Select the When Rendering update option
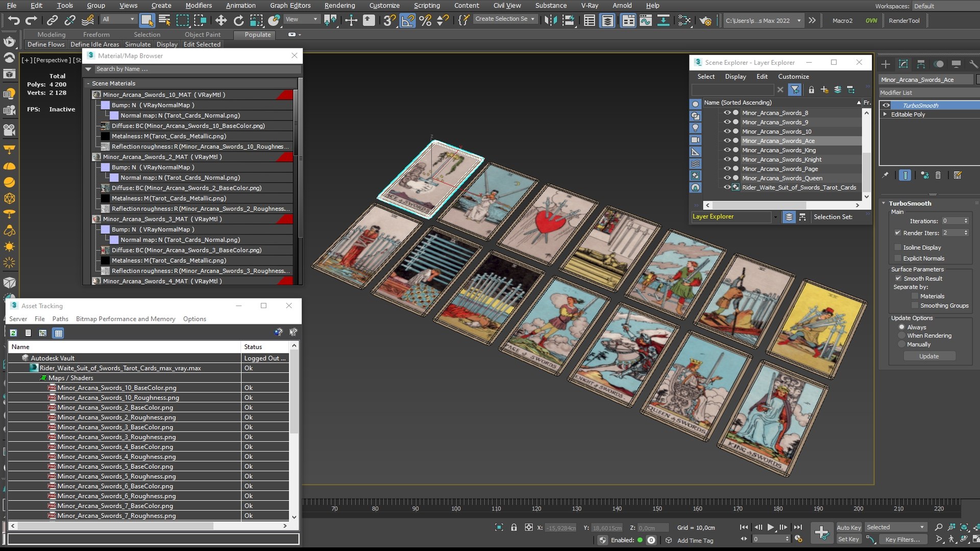 (902, 336)
